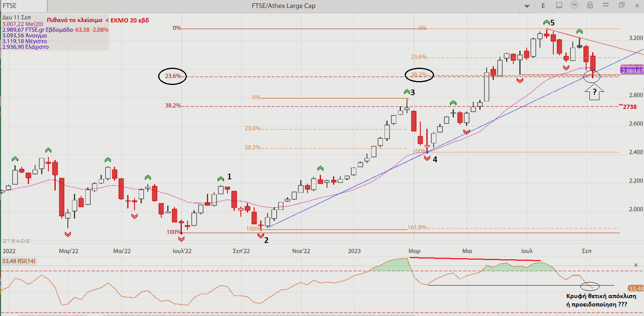Toggle the chart lock icon
This screenshot has height=316, width=644.
(x=590, y=5)
